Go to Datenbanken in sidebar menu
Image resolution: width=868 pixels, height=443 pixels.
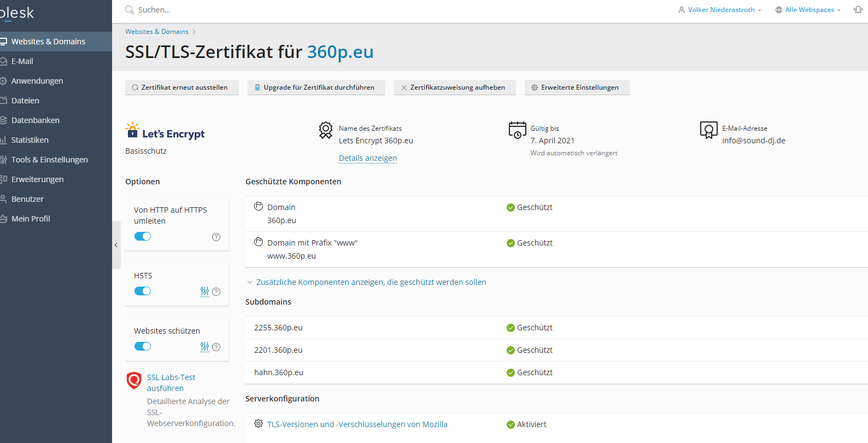pyautogui.click(x=36, y=120)
